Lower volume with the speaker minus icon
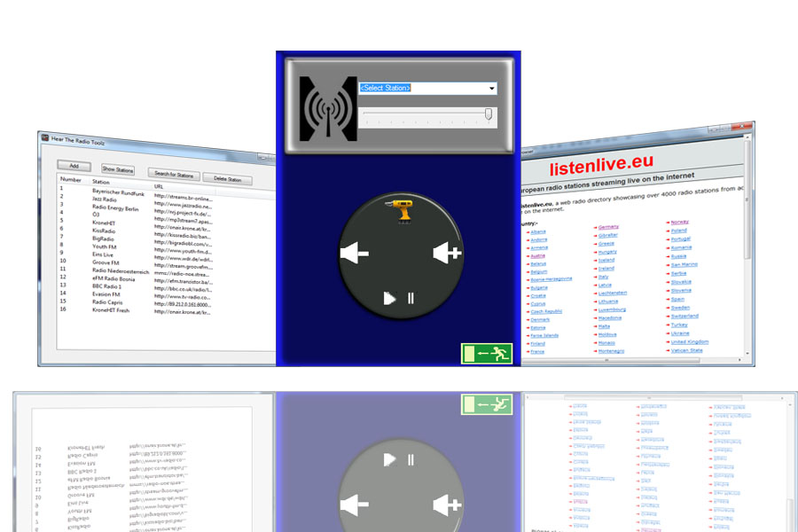This screenshot has height=532, width=798. point(354,253)
